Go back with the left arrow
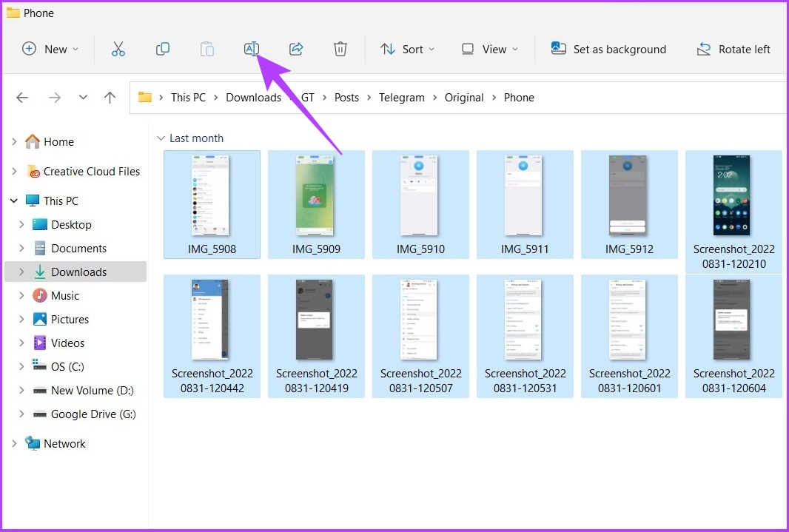This screenshot has width=789, height=532. 22,98
